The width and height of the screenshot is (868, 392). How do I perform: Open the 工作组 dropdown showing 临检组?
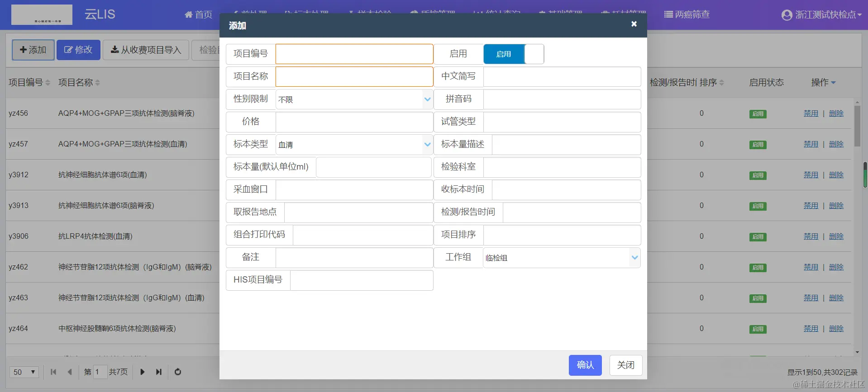[x=562, y=257]
